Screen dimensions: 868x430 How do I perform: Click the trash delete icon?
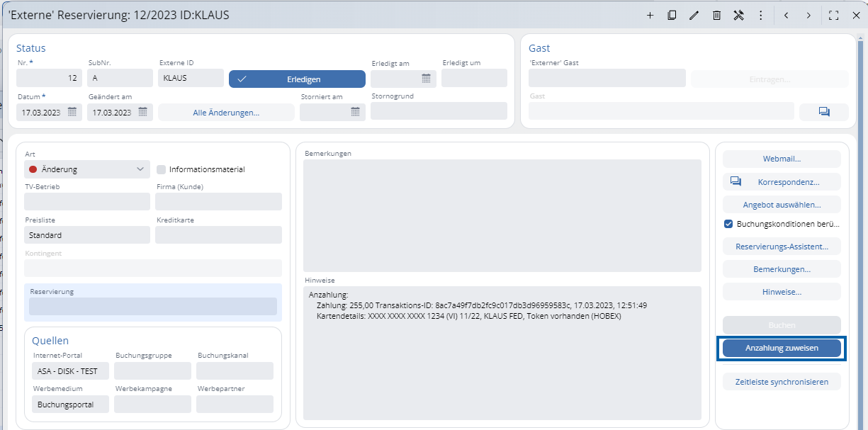point(716,16)
